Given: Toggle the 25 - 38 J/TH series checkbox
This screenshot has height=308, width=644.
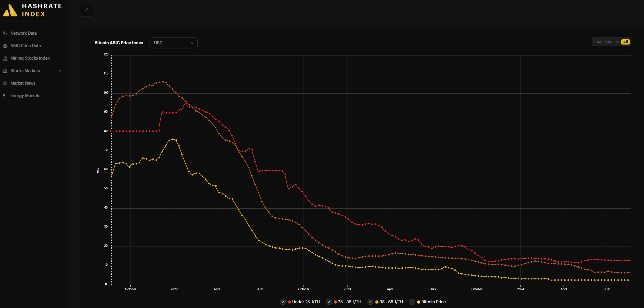Looking at the screenshot, I should (329, 302).
